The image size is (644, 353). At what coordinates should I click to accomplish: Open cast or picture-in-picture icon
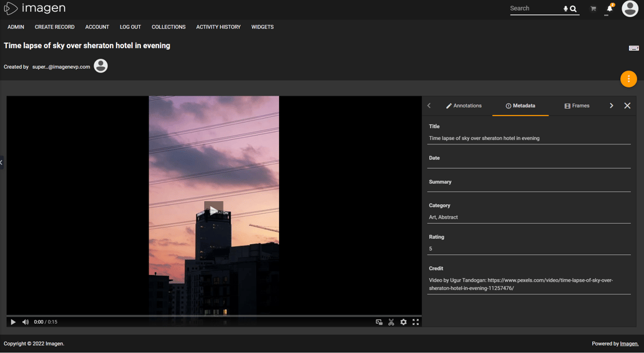[x=379, y=322]
